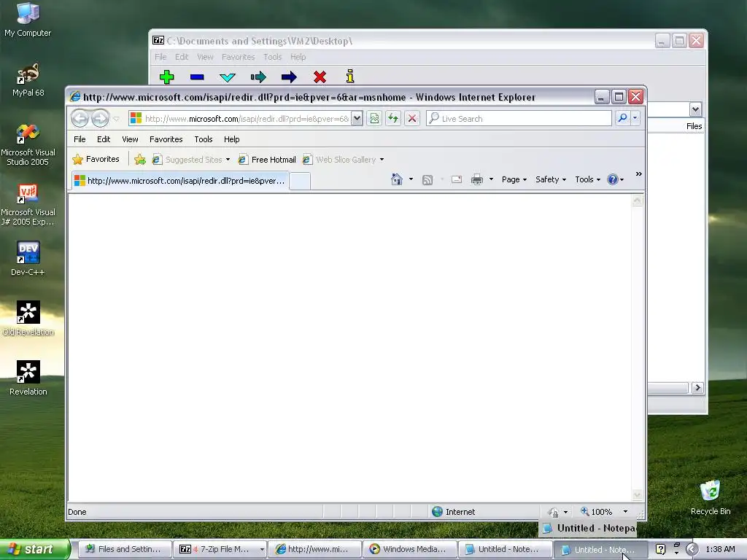Click the Copy arrow icon in 7-Zip
The image size is (747, 560).
click(x=258, y=77)
